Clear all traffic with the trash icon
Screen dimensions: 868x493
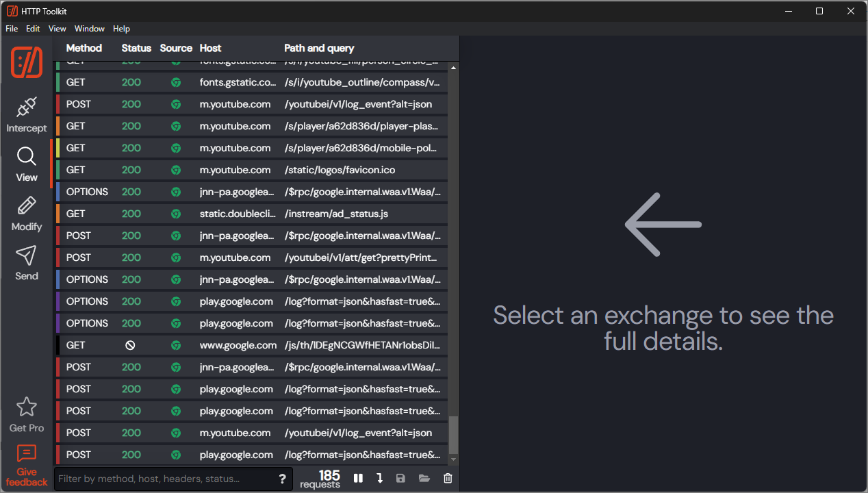pos(448,479)
